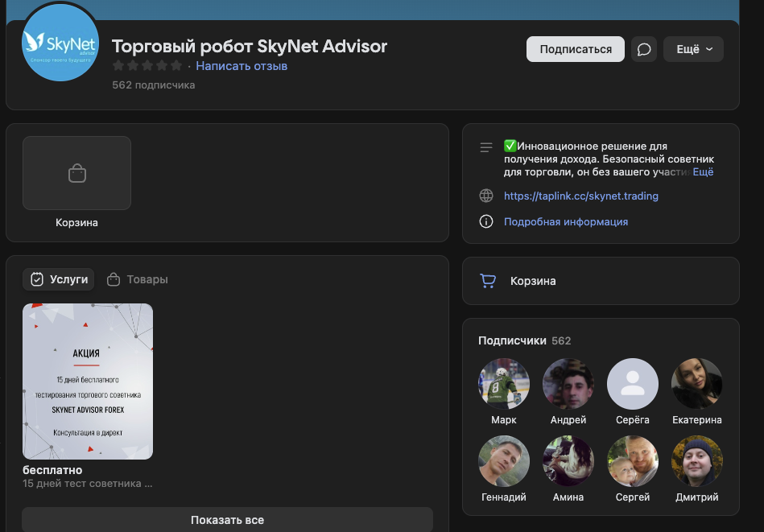
Task: Open Екатерина's subscriber avatar
Action: pos(696,384)
